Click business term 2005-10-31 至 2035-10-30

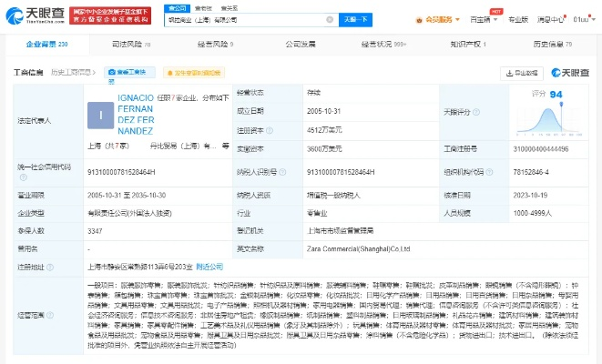click(x=127, y=196)
